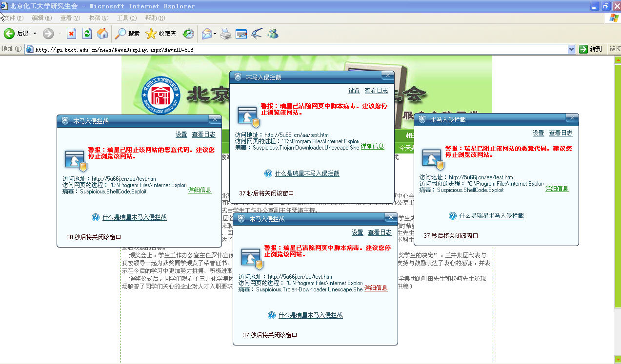Open 什么是瑞星木马入侵拦截 in 38-second popup
This screenshot has width=621, height=364.
[x=135, y=217]
